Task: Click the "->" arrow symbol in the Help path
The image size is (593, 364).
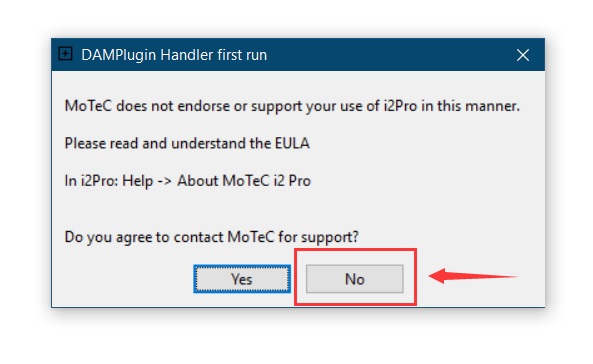Action: pos(165,181)
